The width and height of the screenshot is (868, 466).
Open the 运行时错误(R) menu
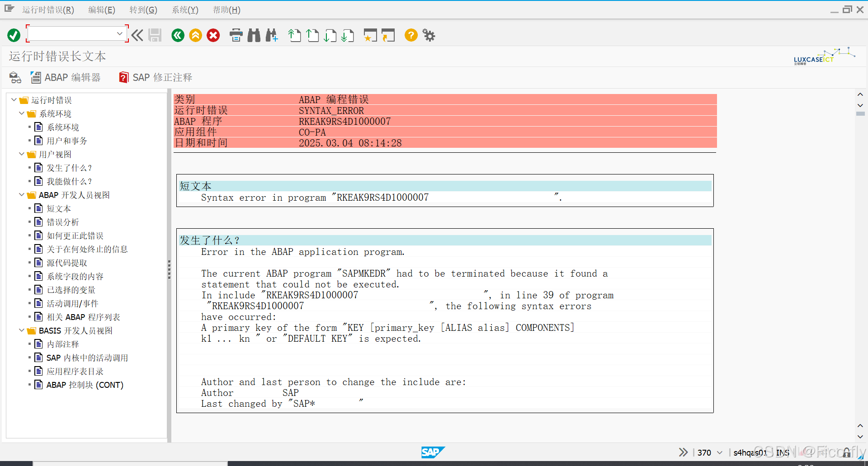coord(48,10)
